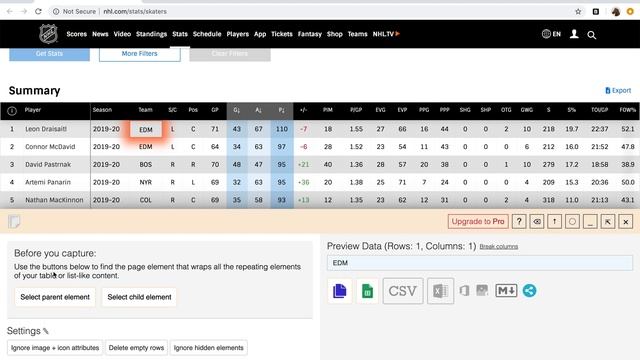Click the NHL shield logo
The height and width of the screenshot is (360, 640).
[48, 34]
